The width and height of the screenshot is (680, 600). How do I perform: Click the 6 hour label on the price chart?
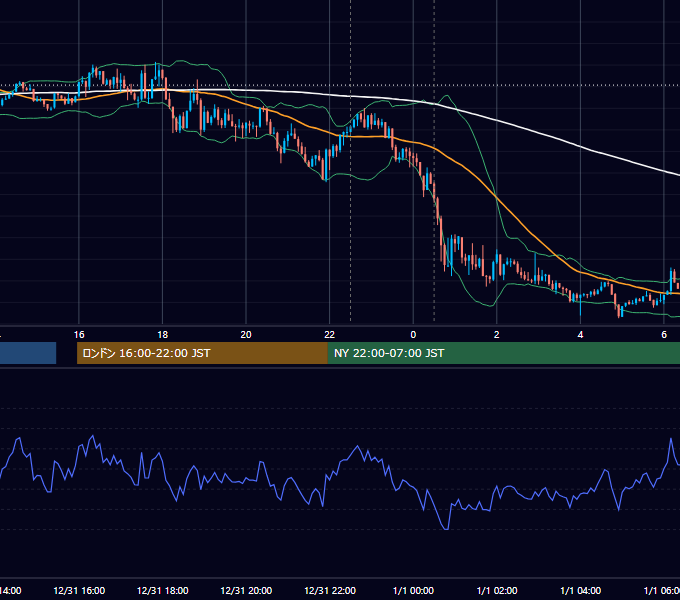tap(664, 335)
